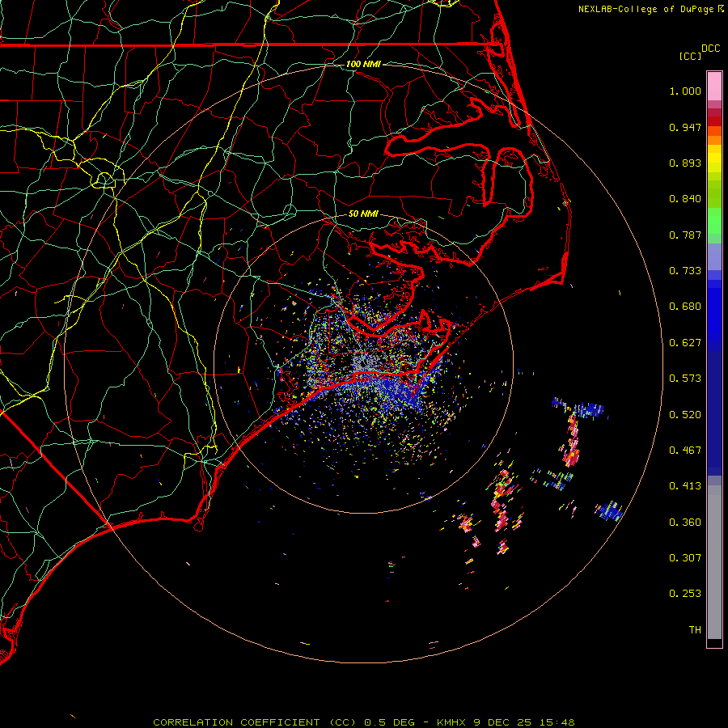Select the 0.520 scale value

coord(685,415)
